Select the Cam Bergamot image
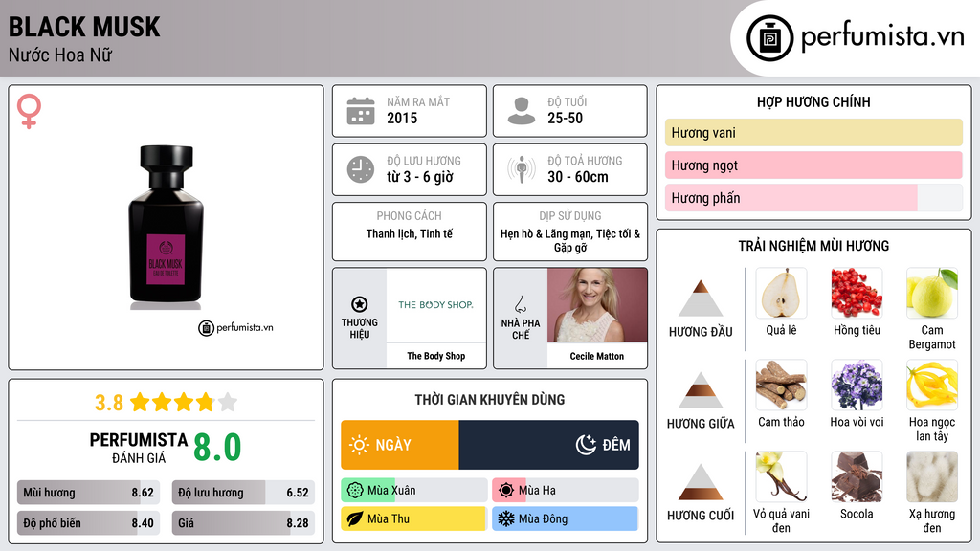This screenshot has height=551, width=980. coord(932,293)
